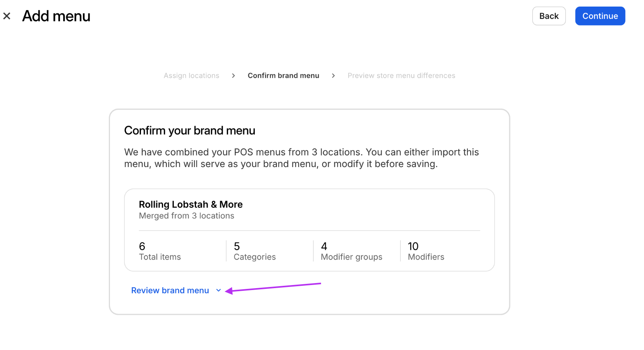
Task: Select Confirm brand menu step
Action: coord(283,76)
